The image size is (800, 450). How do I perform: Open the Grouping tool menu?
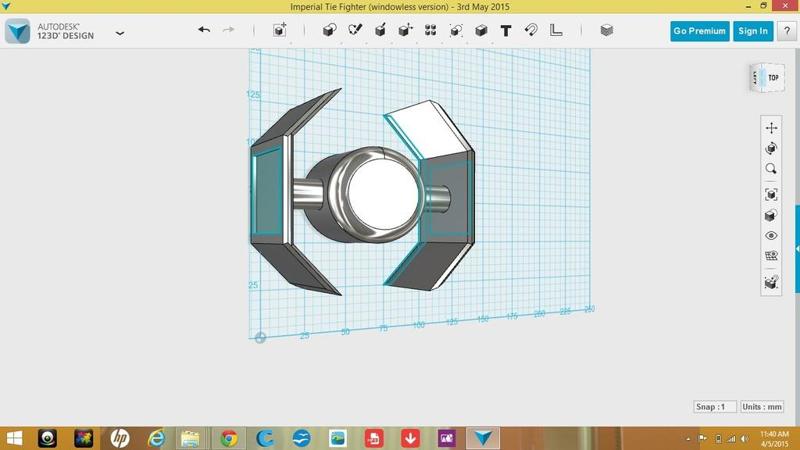click(456, 30)
